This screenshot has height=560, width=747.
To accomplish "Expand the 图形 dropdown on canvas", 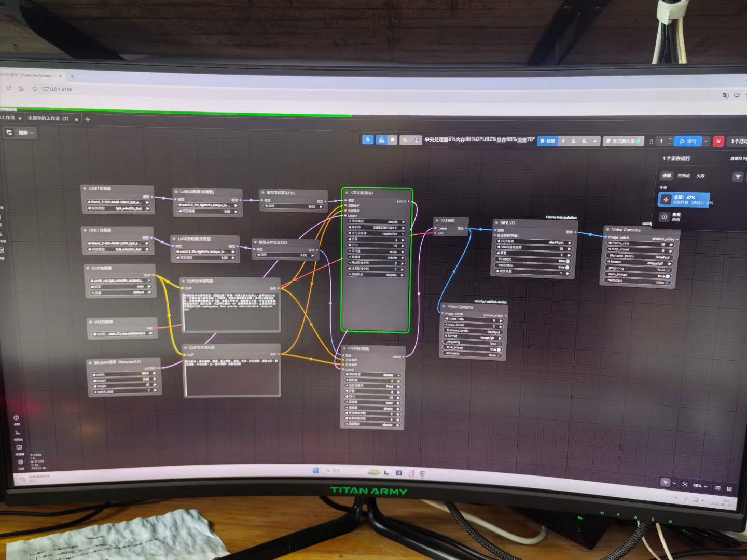I will coord(26,133).
